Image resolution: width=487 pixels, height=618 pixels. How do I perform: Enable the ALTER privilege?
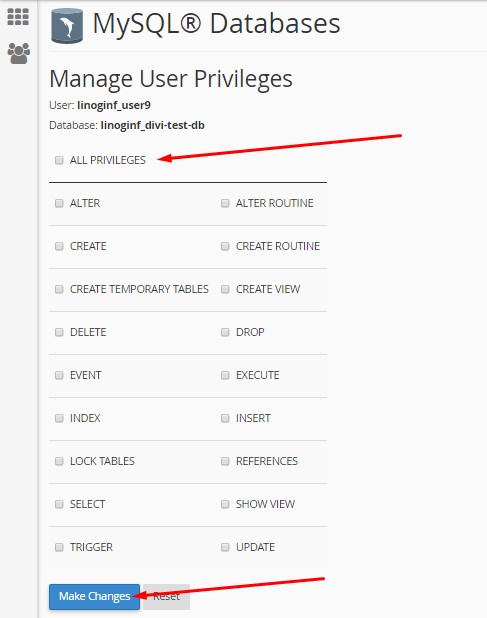click(59, 203)
